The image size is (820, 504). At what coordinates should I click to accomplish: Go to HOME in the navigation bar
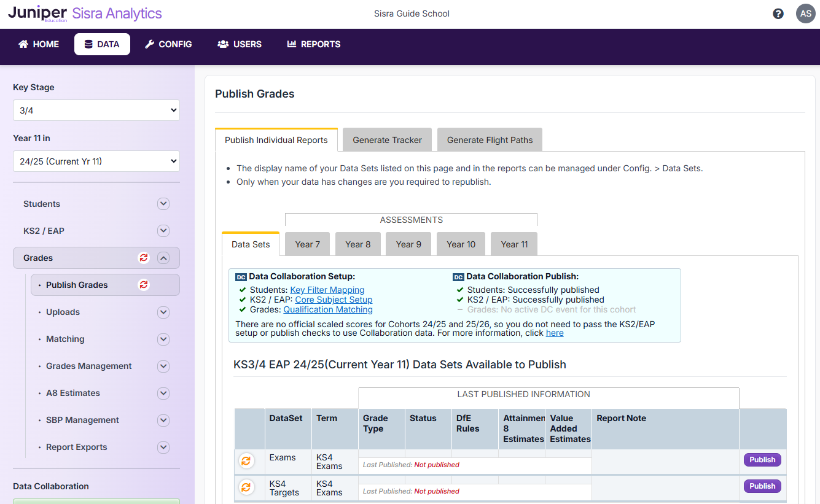point(39,44)
